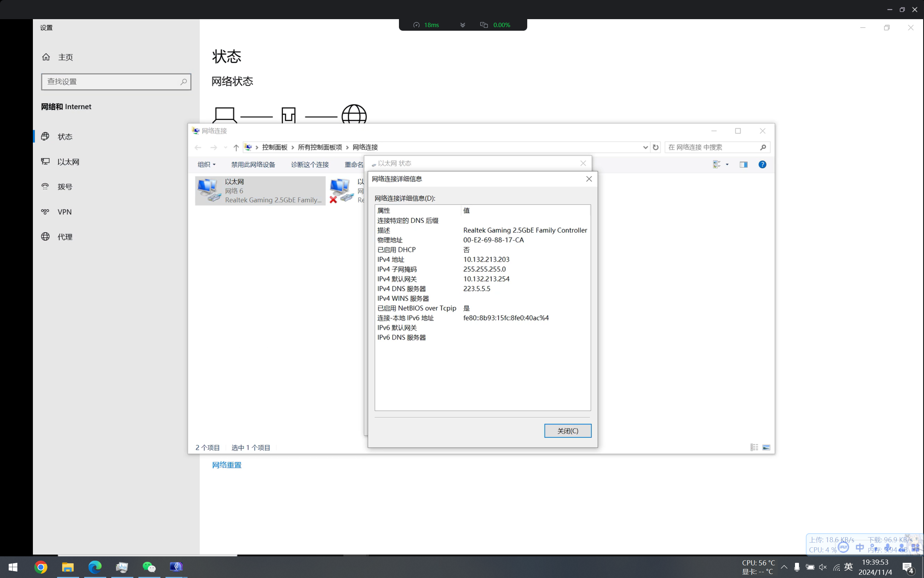Viewport: 924px width, 578px height.
Task: Select the IPv4 子网掩码 255.255.255.0 row
Action: pos(482,269)
